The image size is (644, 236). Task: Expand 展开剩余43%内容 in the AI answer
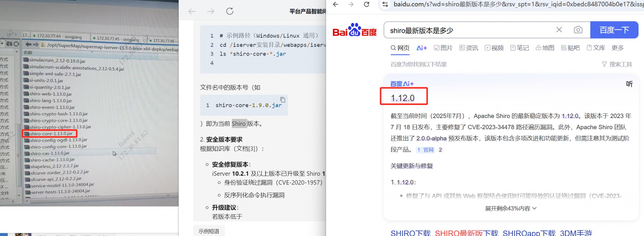511,209
